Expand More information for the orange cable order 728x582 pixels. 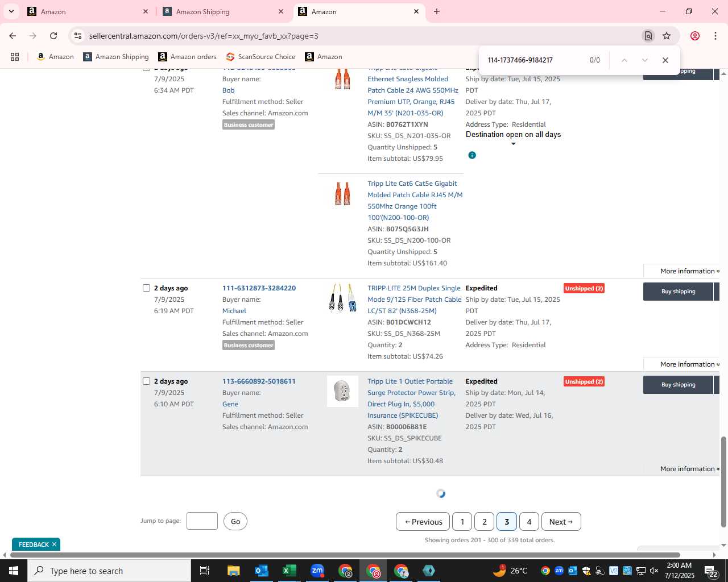(x=689, y=271)
